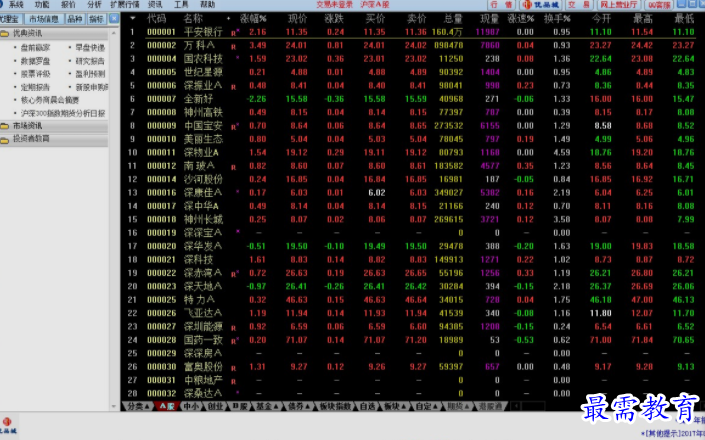The width and height of the screenshot is (705, 440).
Task: Click R marker beside 中粮地产
Action: pos(233,382)
